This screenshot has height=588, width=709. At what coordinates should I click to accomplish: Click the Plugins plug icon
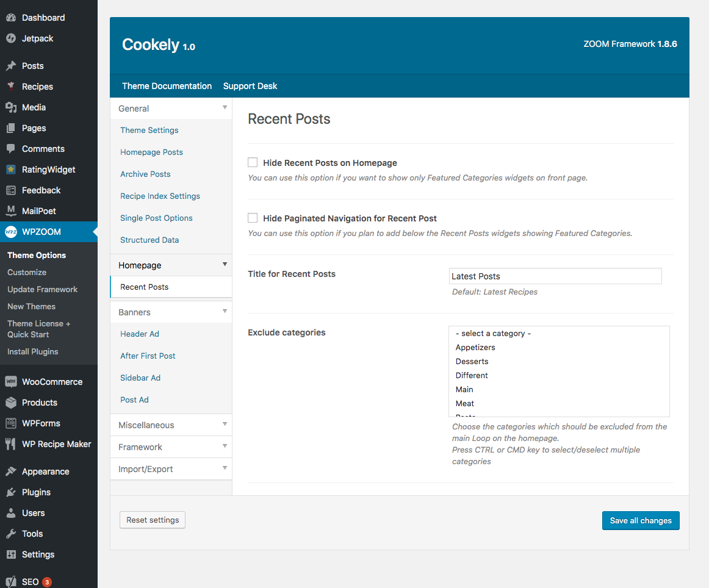(x=11, y=492)
